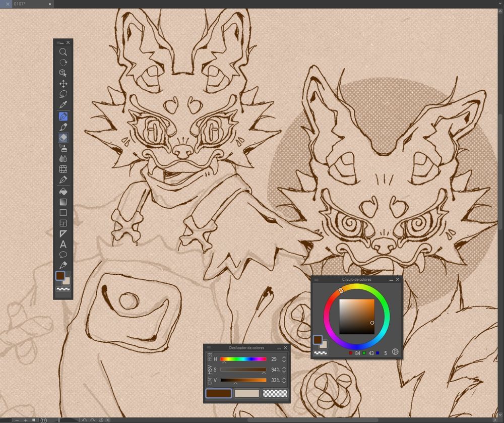Rotate canvas left in status bar
The width and height of the screenshot is (504, 423).
click(x=85, y=420)
